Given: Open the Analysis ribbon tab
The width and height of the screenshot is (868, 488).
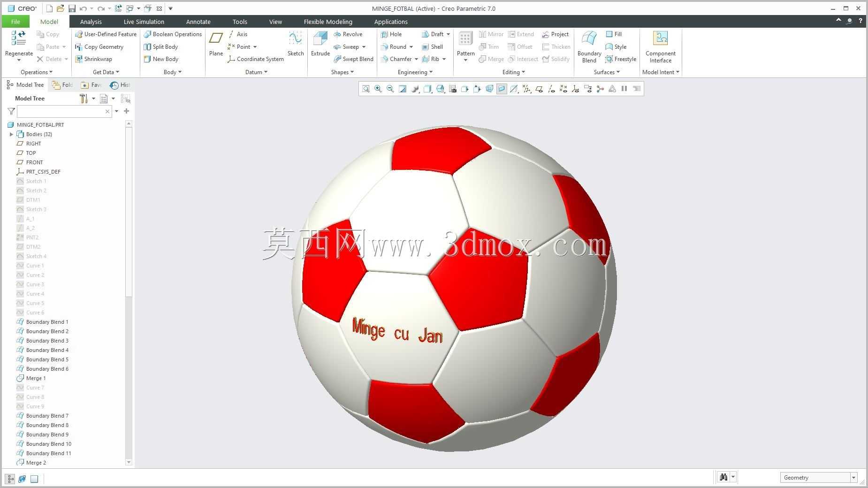Looking at the screenshot, I should click(x=91, y=22).
